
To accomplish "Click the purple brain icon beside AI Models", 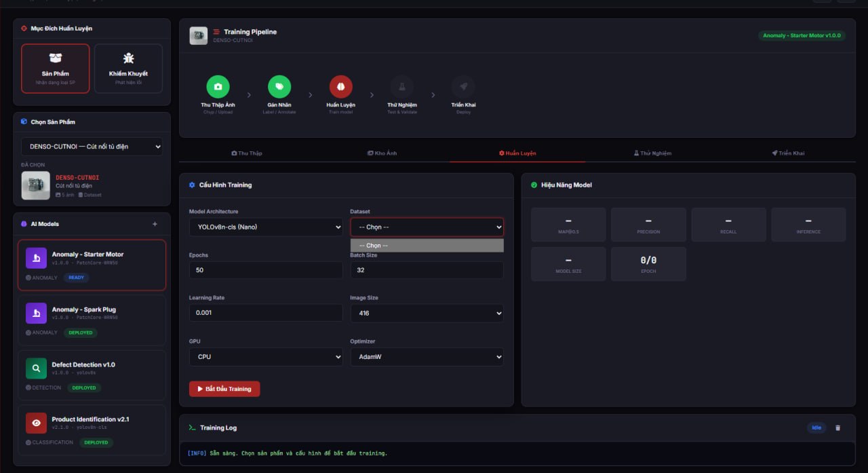I will pyautogui.click(x=24, y=224).
